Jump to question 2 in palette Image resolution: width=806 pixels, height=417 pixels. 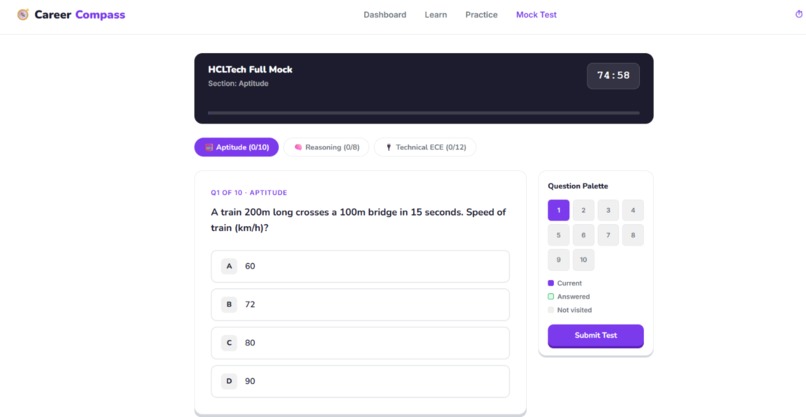pos(583,210)
